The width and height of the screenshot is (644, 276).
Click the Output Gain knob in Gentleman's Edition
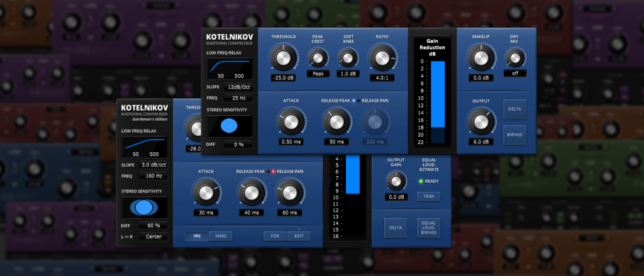(x=396, y=181)
